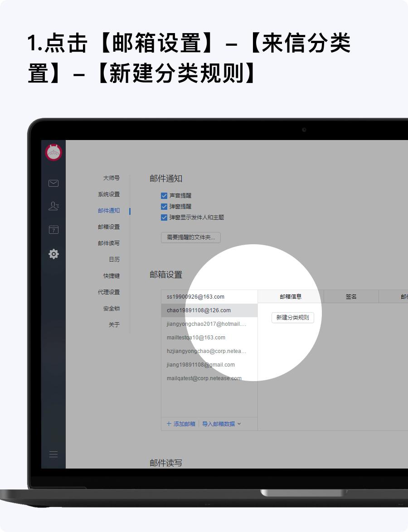
Task: Open the calendar icon in sidebar
Action: [53, 230]
